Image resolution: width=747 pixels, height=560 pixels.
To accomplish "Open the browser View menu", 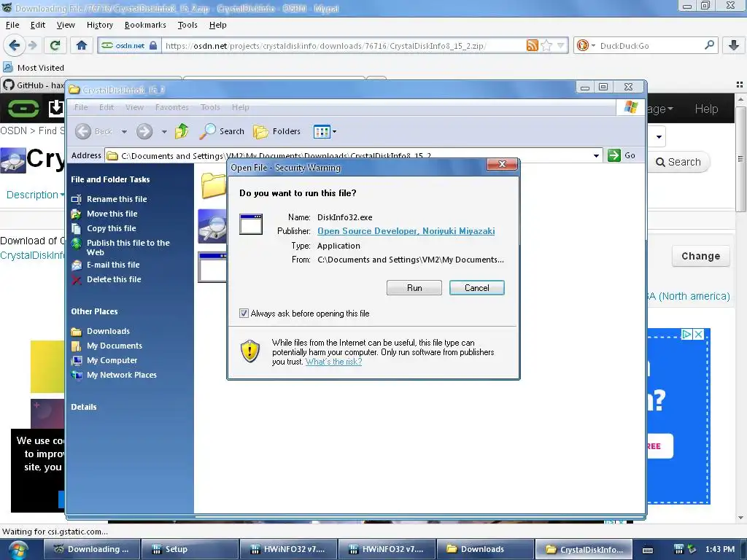I will tap(66, 25).
